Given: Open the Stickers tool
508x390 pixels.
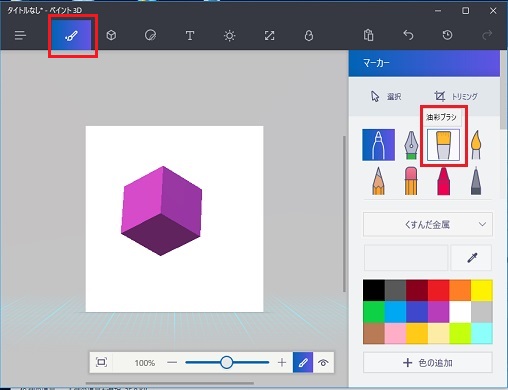Looking at the screenshot, I should click(x=150, y=35).
